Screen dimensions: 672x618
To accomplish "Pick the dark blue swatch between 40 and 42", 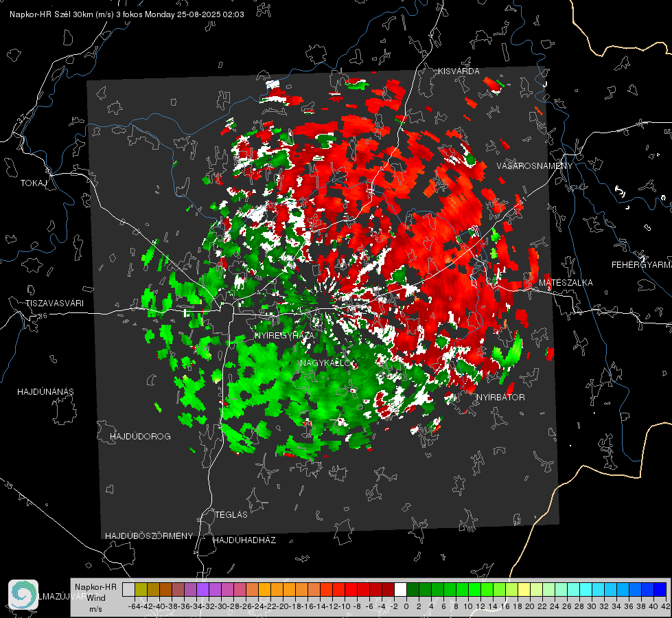I will (660, 590).
